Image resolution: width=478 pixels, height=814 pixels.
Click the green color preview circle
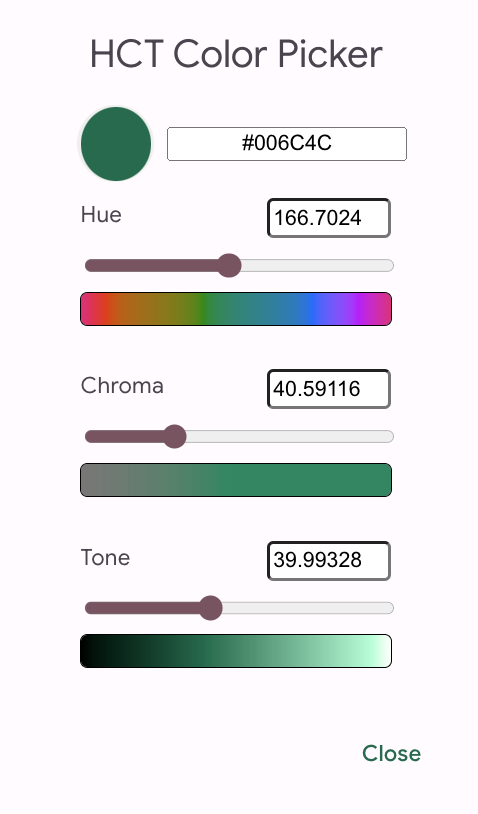(x=116, y=144)
